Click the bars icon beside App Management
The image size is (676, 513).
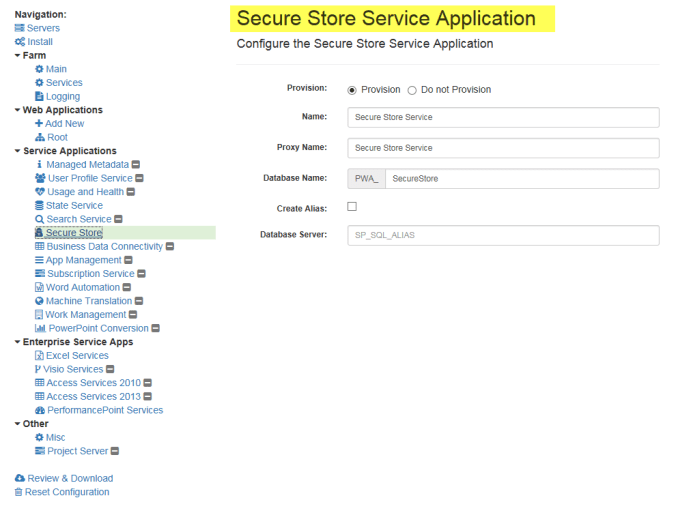(x=39, y=260)
